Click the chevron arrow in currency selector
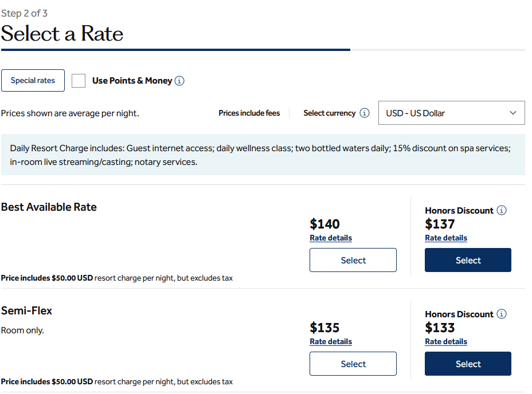Screen dimensions: 532x394 click(x=513, y=113)
